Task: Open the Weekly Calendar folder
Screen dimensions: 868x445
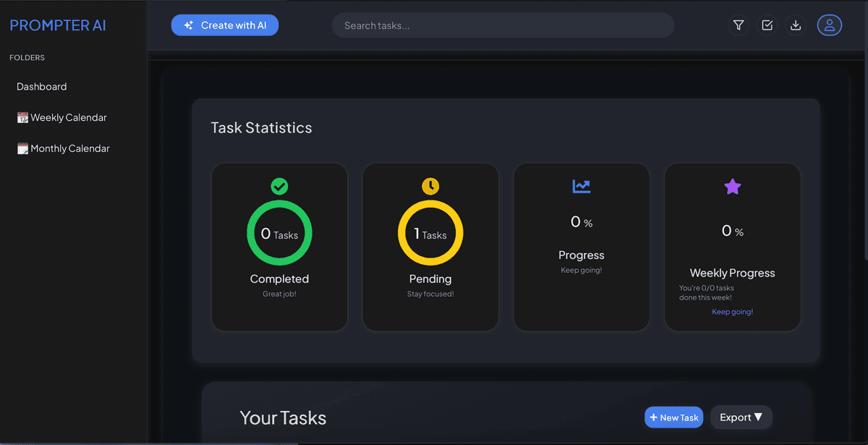Action: (69, 117)
